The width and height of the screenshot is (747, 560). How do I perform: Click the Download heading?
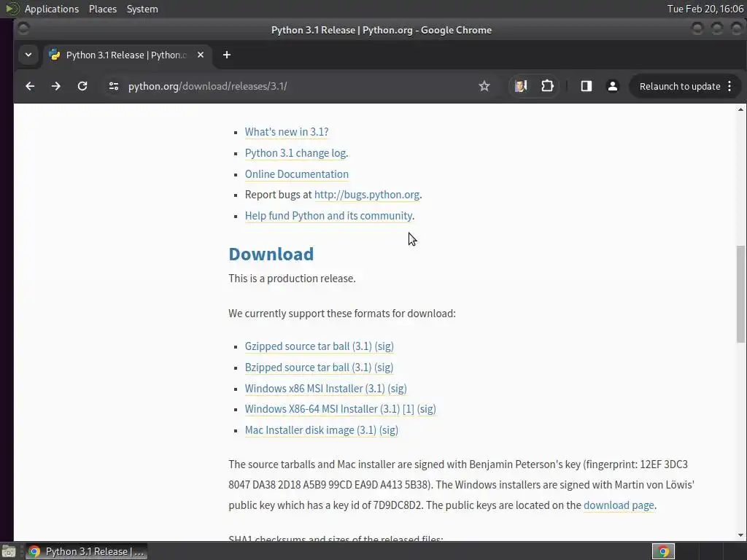click(x=271, y=254)
